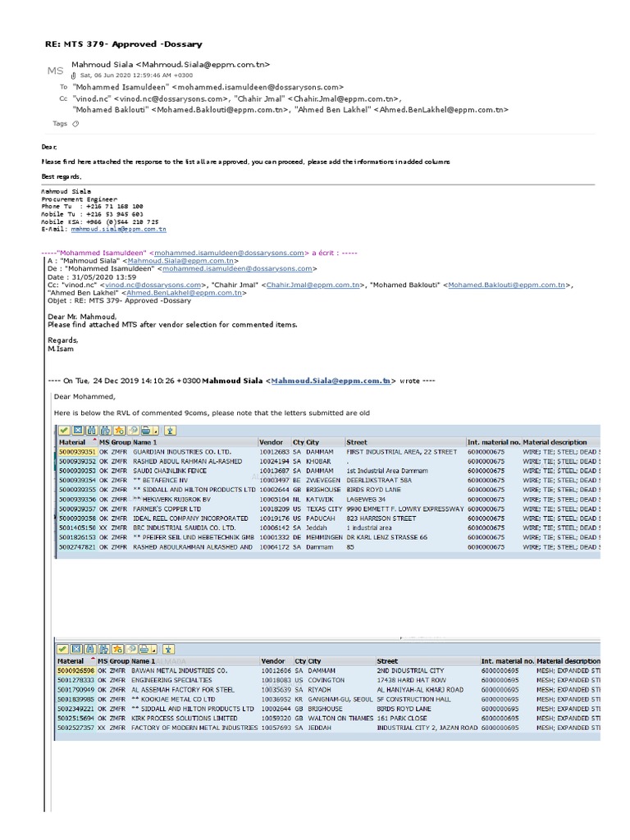Click the Find Next binoculars icon above the MESH materials table
Viewport: 630px width, 840px height.
[104, 650]
